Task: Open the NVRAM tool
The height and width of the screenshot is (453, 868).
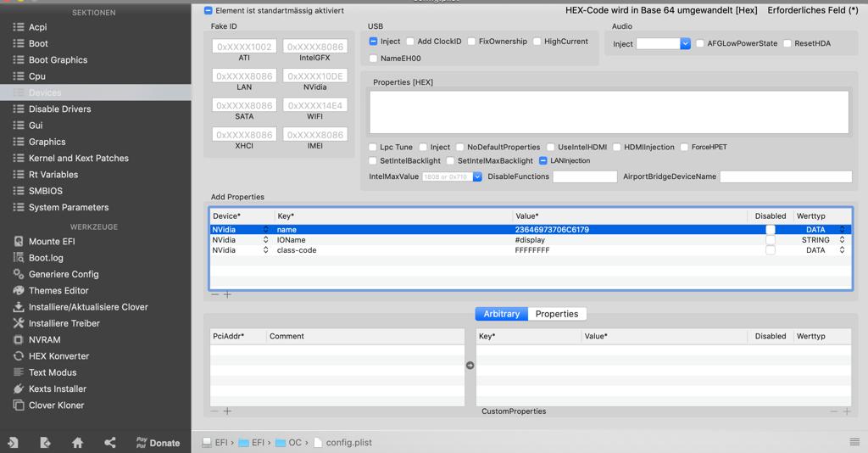Action: tap(44, 340)
